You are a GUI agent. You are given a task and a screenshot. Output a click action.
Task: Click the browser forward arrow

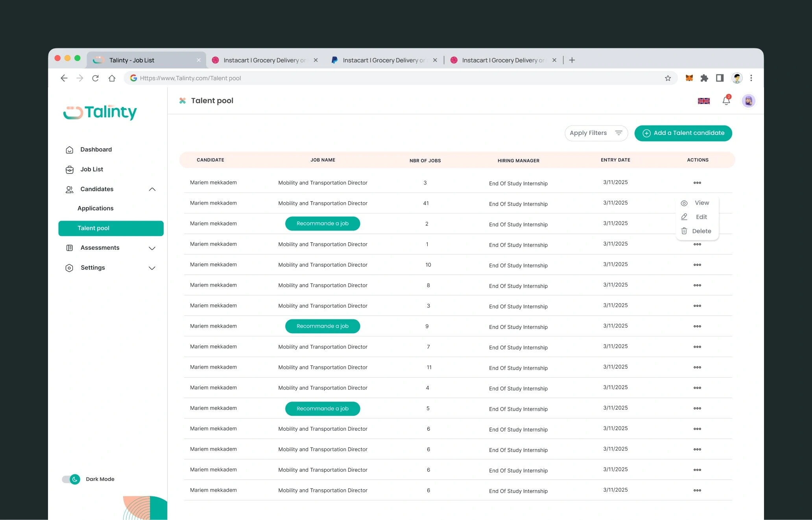point(80,78)
